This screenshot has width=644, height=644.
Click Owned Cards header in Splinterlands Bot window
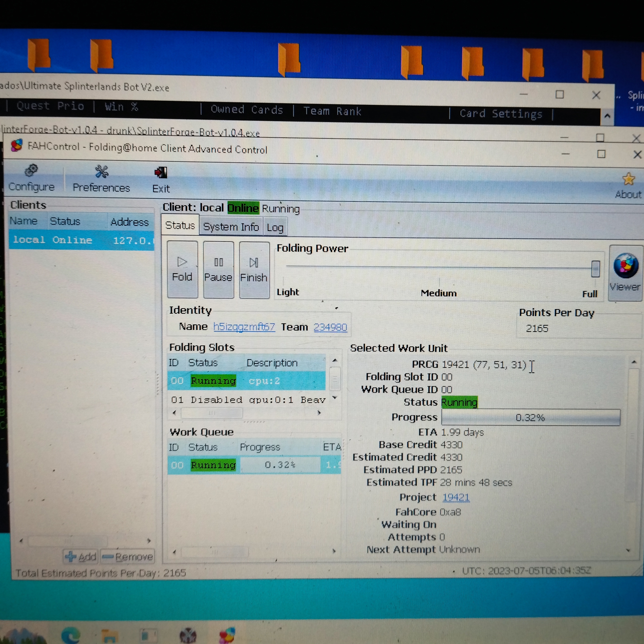coord(247,110)
